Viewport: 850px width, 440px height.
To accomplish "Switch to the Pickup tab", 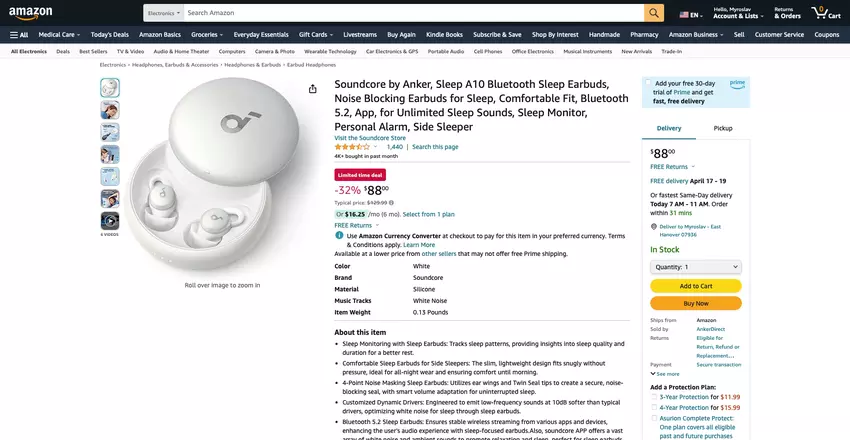I will point(722,128).
